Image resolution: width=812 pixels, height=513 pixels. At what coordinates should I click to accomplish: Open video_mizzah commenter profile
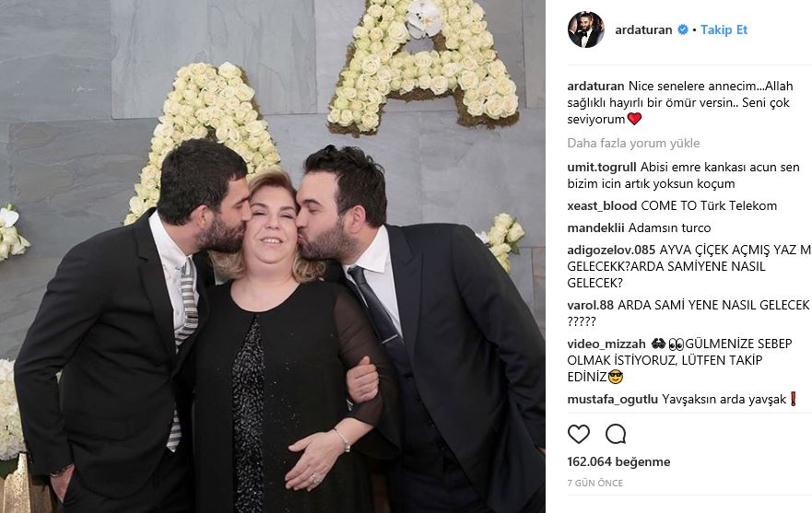[606, 344]
